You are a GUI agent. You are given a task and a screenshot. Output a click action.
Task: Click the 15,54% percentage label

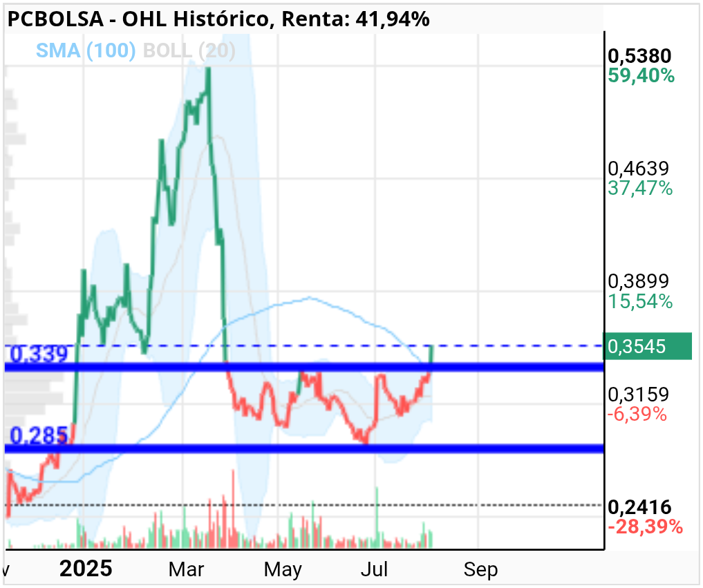pyautogui.click(x=640, y=302)
